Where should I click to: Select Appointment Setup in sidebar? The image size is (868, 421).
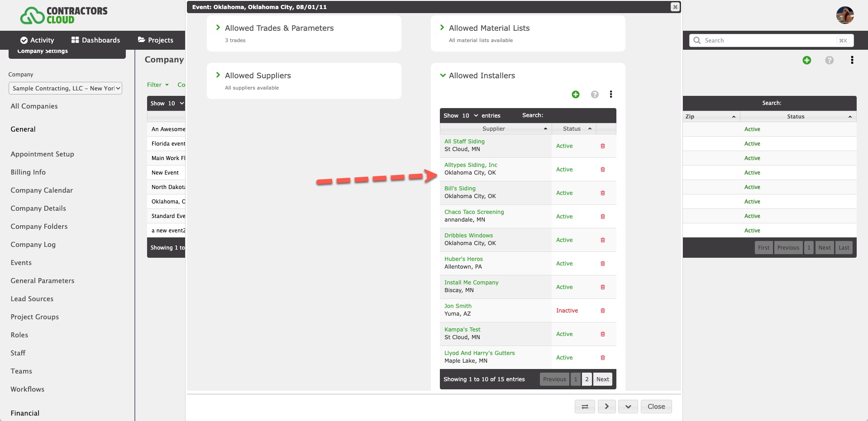pyautogui.click(x=43, y=154)
